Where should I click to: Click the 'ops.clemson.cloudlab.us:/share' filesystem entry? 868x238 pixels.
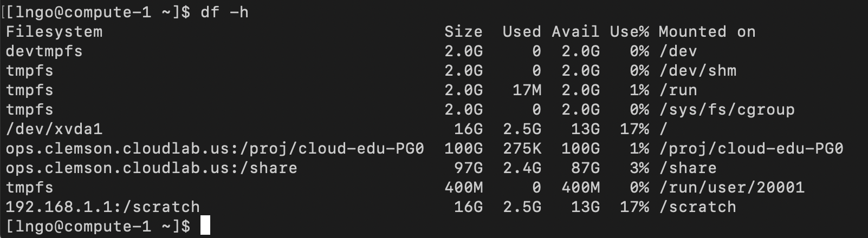click(x=152, y=168)
